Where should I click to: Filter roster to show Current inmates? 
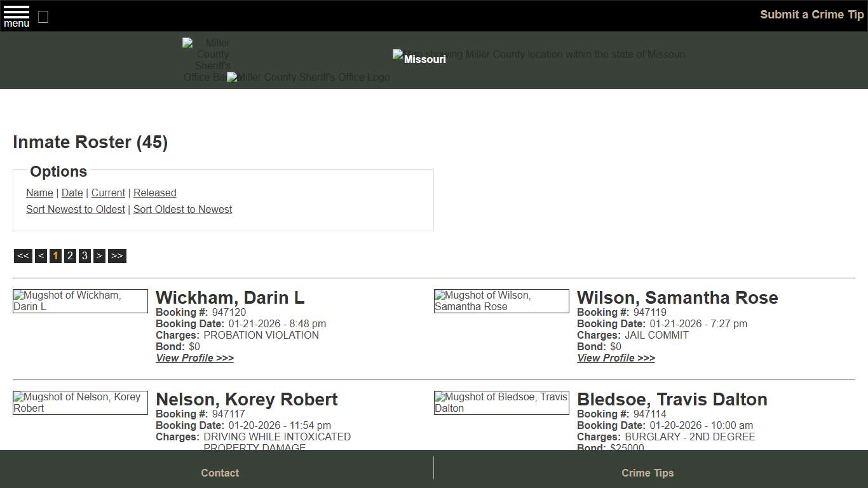click(108, 193)
